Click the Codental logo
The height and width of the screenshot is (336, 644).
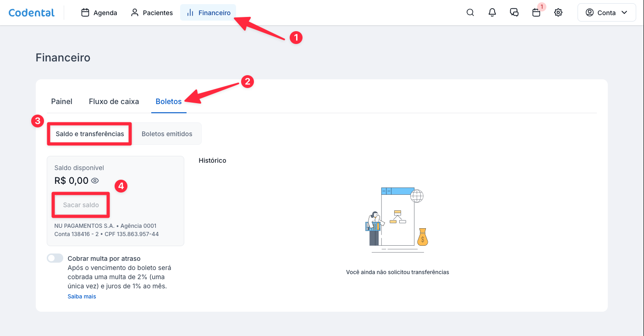pyautogui.click(x=32, y=13)
